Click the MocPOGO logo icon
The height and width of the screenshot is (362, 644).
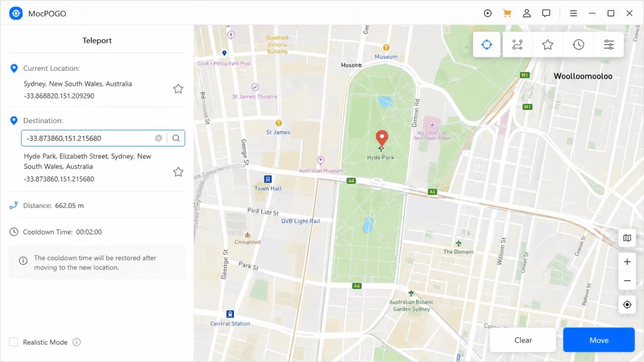pyautogui.click(x=16, y=13)
